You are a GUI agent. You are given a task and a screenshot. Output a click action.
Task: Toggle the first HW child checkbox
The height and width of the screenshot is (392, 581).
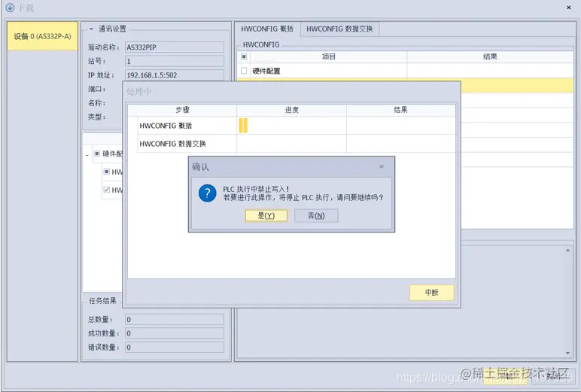107,172
